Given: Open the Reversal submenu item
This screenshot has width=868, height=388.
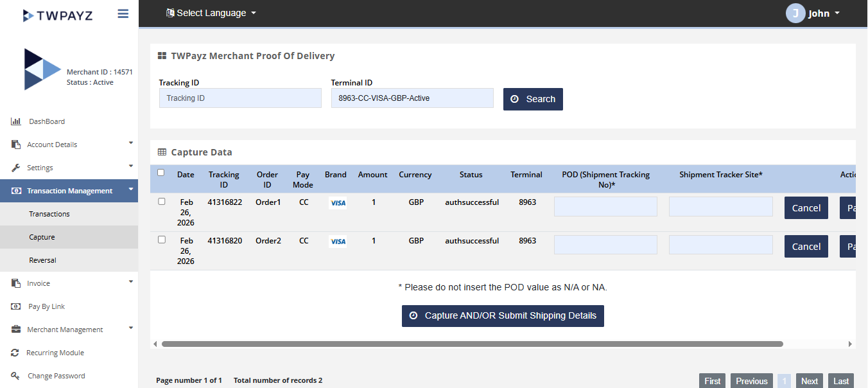Looking at the screenshot, I should click(42, 260).
